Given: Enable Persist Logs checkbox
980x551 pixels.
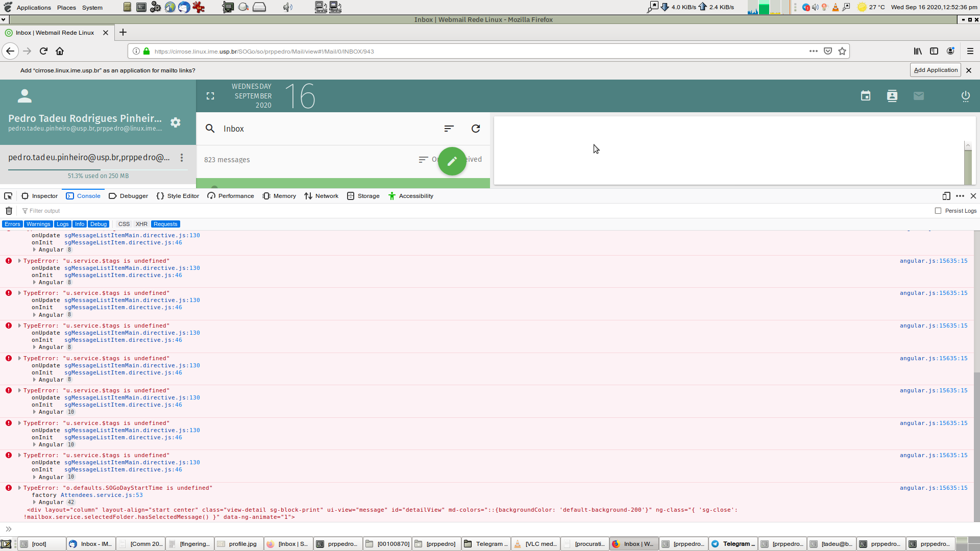Looking at the screenshot, I should point(938,211).
